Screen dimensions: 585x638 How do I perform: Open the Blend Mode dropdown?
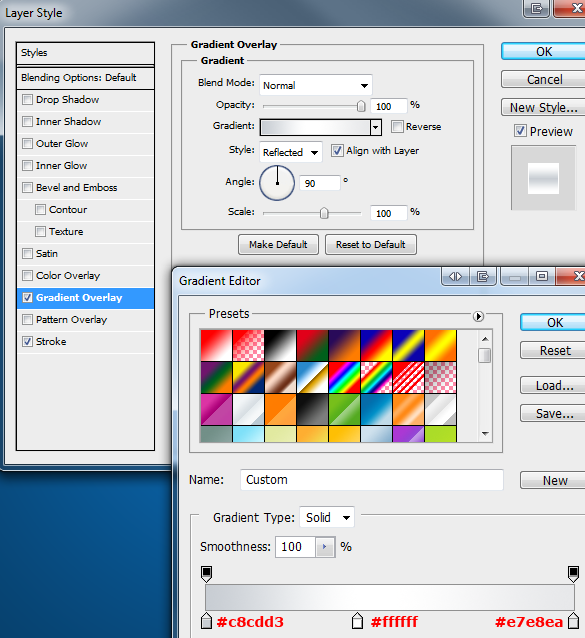tap(316, 85)
